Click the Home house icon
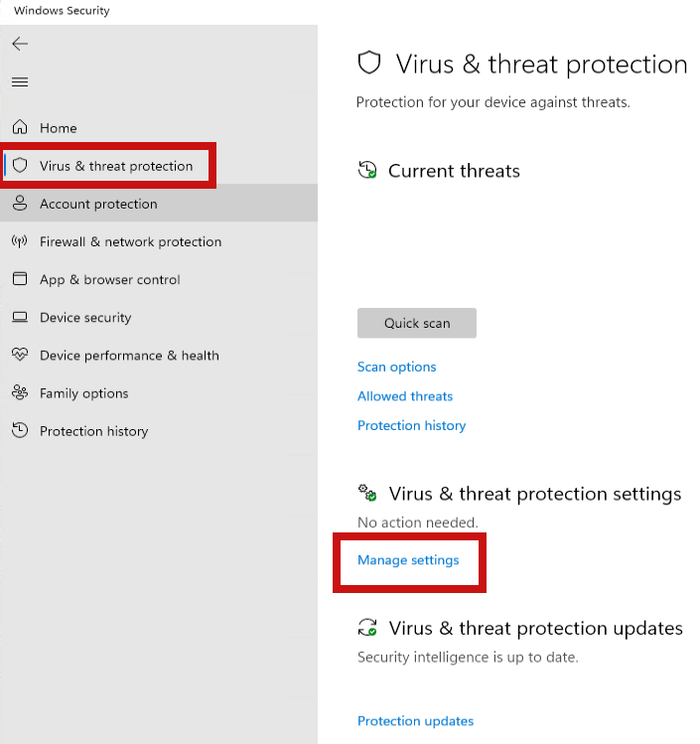Image resolution: width=700 pixels, height=744 pixels. pos(20,127)
